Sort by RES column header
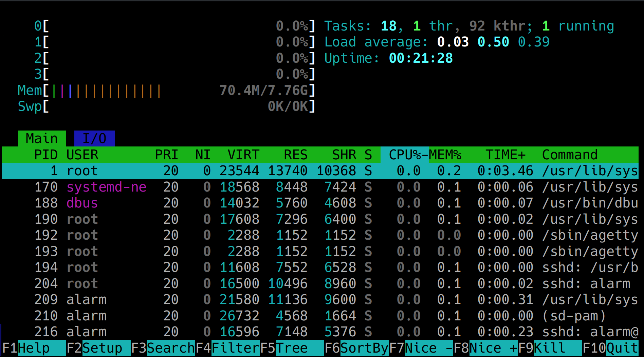This screenshot has width=644, height=357. coord(295,155)
